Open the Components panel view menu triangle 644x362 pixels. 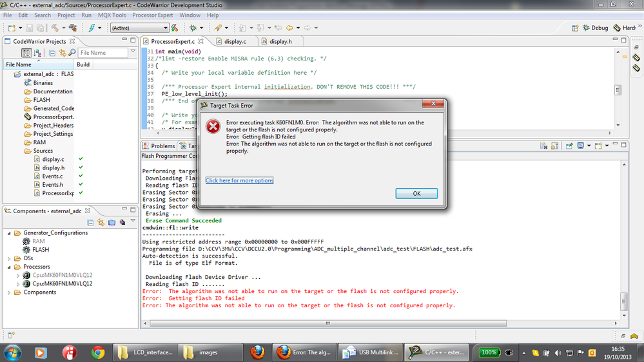point(133,221)
